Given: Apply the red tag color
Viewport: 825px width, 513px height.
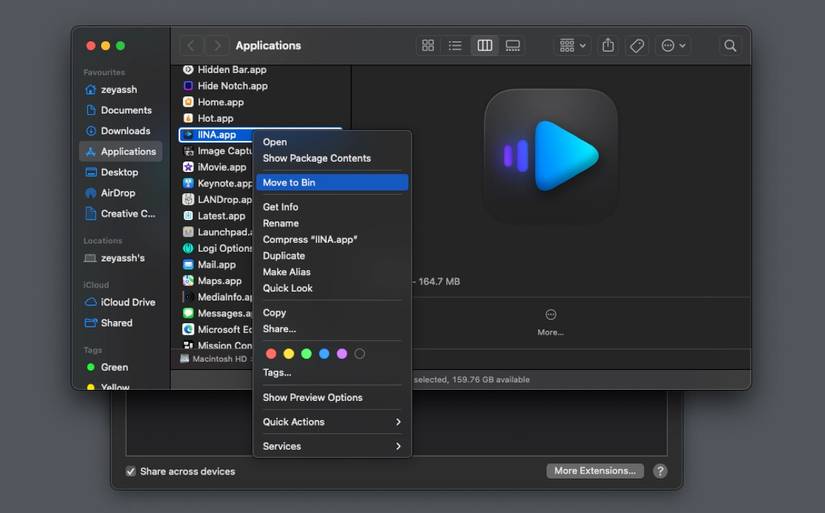Looking at the screenshot, I should pyautogui.click(x=271, y=354).
